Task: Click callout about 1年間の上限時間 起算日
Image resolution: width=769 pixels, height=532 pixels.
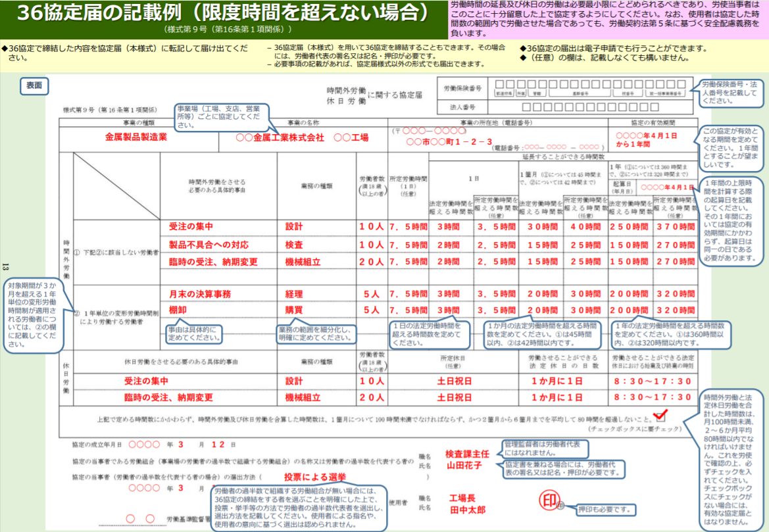Action: 730,221
